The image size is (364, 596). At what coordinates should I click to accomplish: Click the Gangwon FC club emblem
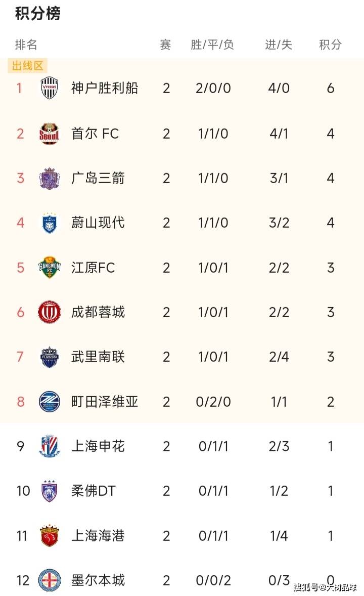click(x=49, y=268)
